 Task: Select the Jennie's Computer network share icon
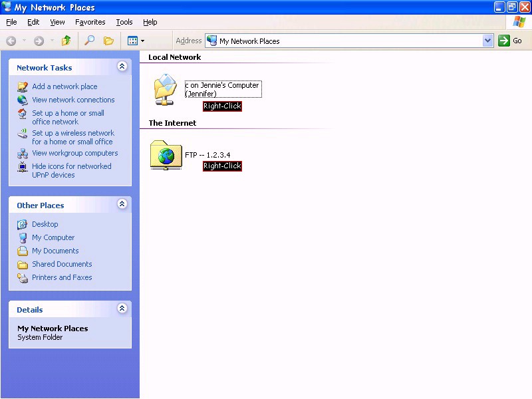[165, 90]
